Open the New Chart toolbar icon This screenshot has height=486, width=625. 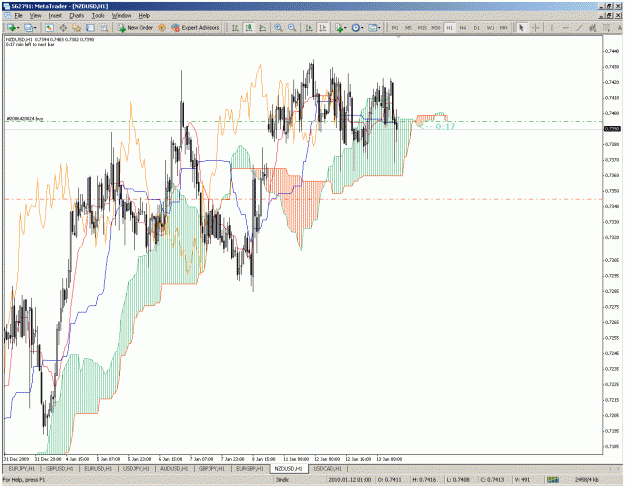click(x=11, y=28)
